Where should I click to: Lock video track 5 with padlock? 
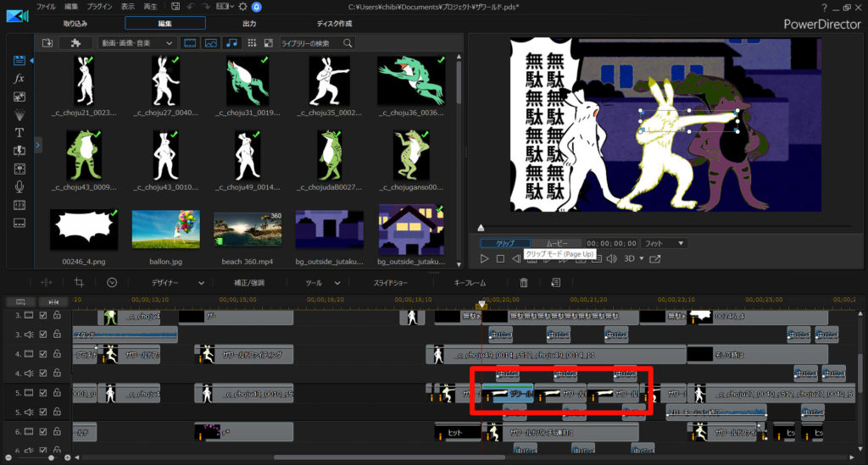click(x=57, y=392)
